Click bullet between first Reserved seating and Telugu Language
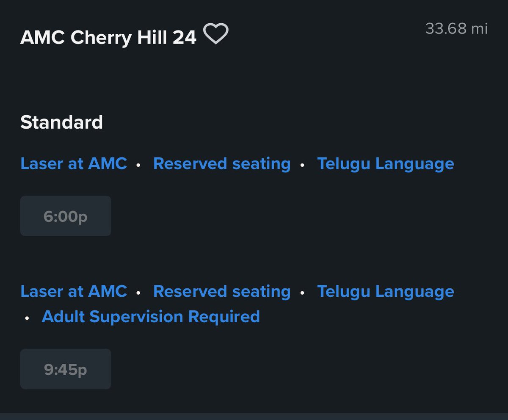This screenshot has width=508, height=420. point(302,165)
